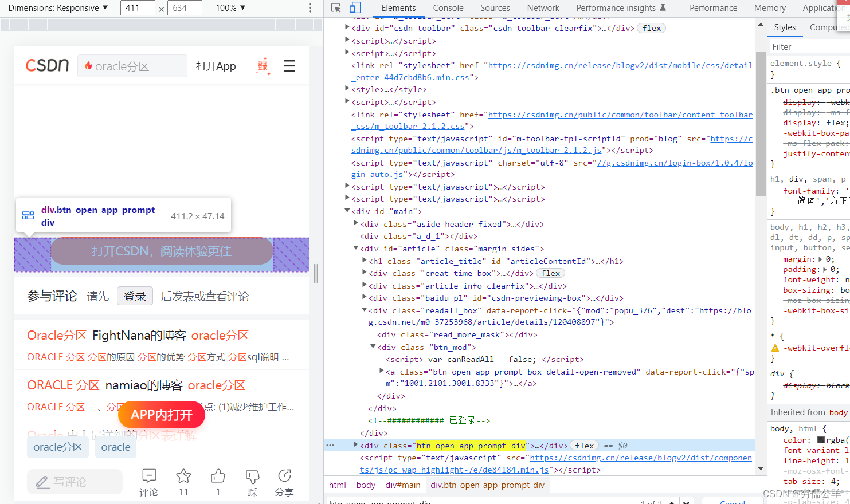This screenshot has height=504, width=850.
Task: Collapse the div id=article node
Action: click(355, 248)
